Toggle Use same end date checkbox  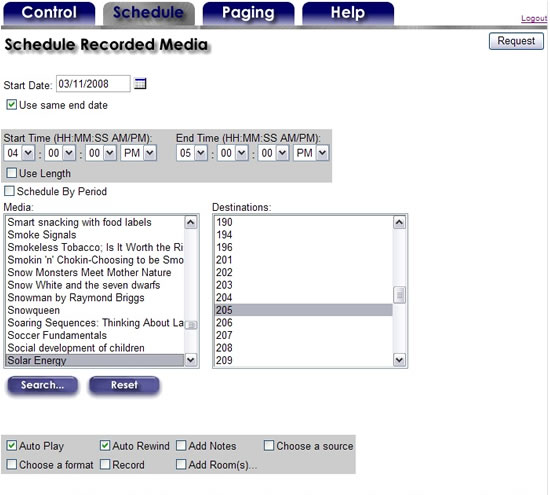pos(12,105)
